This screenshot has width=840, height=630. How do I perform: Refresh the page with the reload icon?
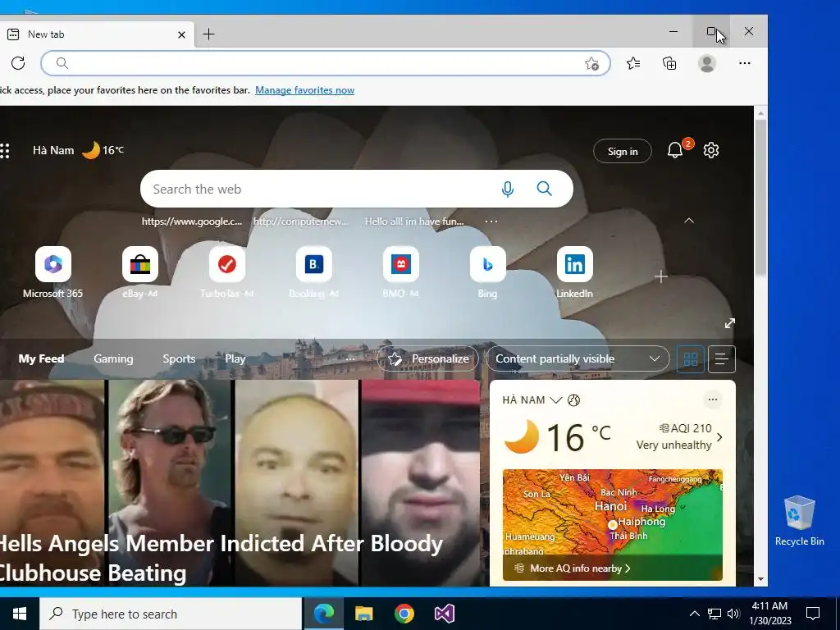(18, 63)
